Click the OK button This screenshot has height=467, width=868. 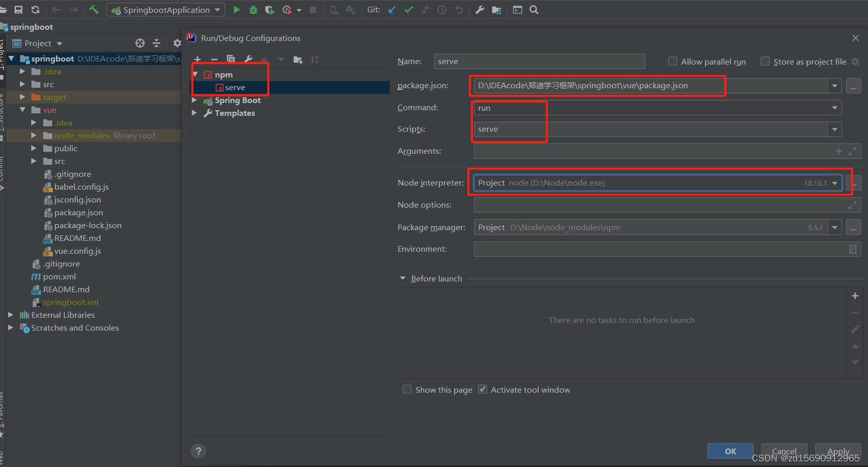(731, 451)
